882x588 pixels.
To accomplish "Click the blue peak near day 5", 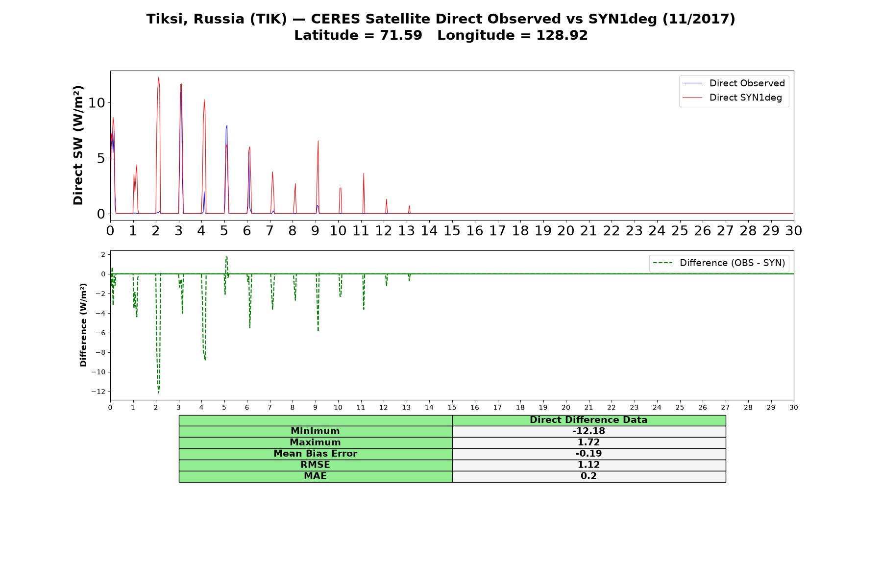I will (x=226, y=126).
